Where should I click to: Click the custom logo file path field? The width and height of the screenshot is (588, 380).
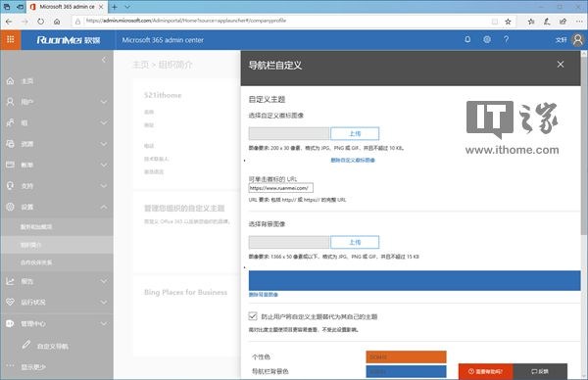(289, 133)
